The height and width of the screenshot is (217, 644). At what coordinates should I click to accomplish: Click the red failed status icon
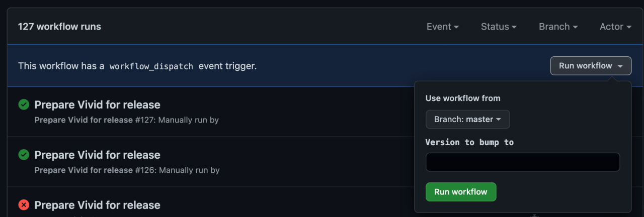point(24,205)
